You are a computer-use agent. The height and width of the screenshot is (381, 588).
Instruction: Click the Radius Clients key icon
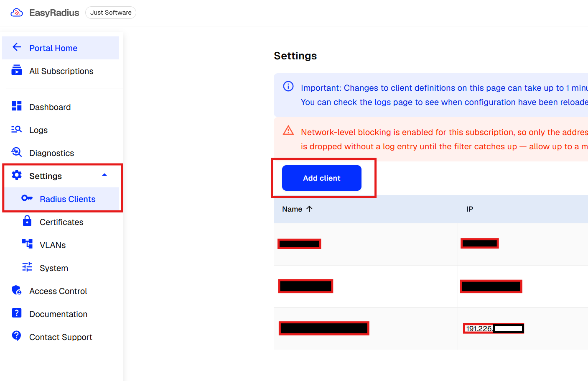click(x=27, y=198)
